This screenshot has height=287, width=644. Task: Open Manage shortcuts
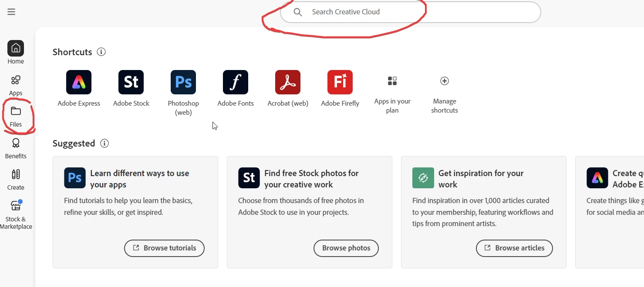[445, 94]
